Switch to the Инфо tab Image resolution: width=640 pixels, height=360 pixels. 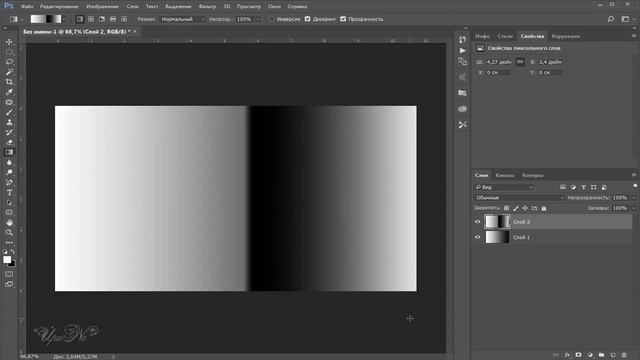click(482, 36)
